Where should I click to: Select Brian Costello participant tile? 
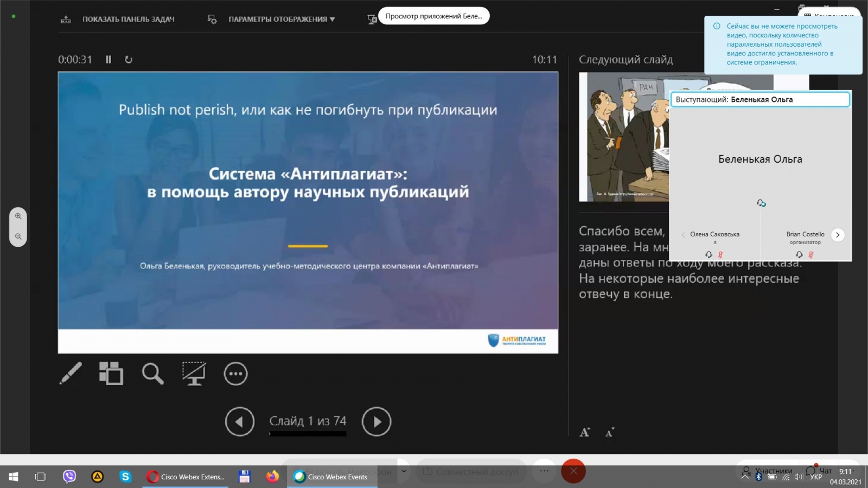pyautogui.click(x=806, y=236)
